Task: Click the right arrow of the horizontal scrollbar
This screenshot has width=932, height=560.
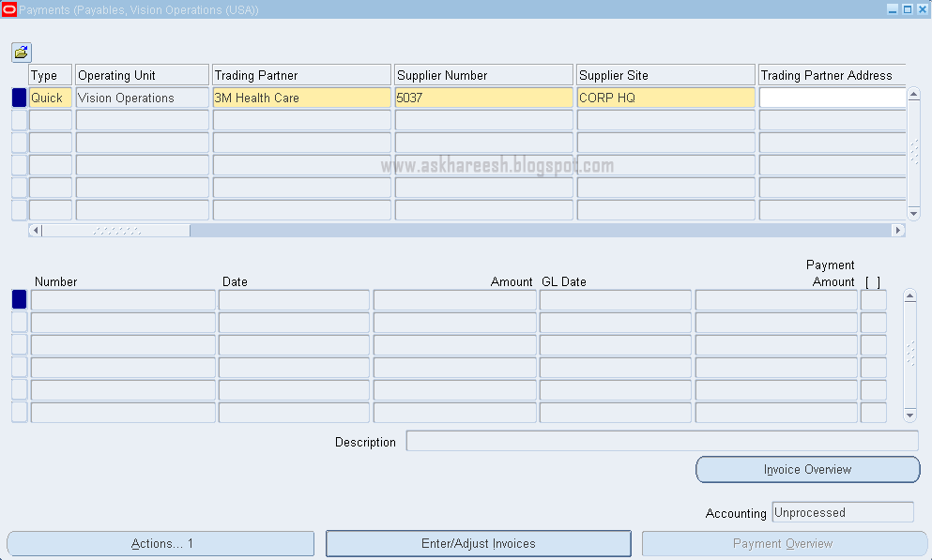Action: [x=898, y=230]
